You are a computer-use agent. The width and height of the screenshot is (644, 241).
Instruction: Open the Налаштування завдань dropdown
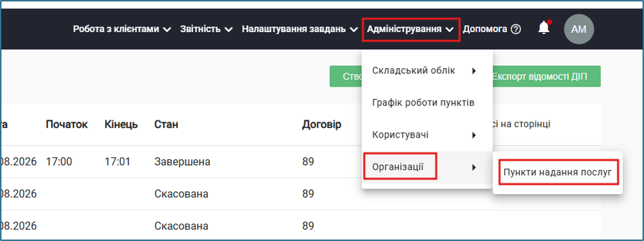click(x=300, y=29)
